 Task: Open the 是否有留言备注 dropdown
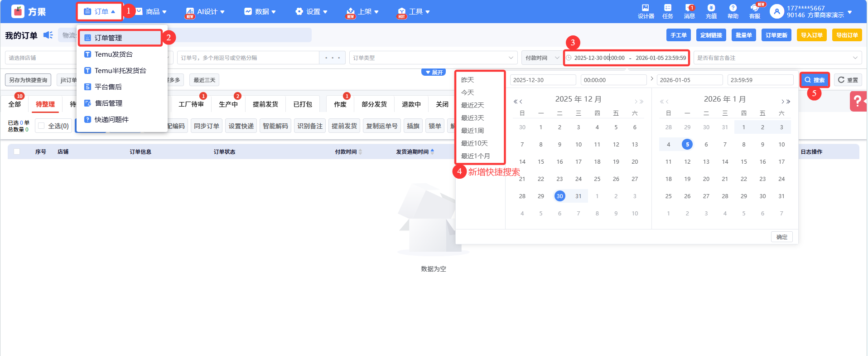777,58
